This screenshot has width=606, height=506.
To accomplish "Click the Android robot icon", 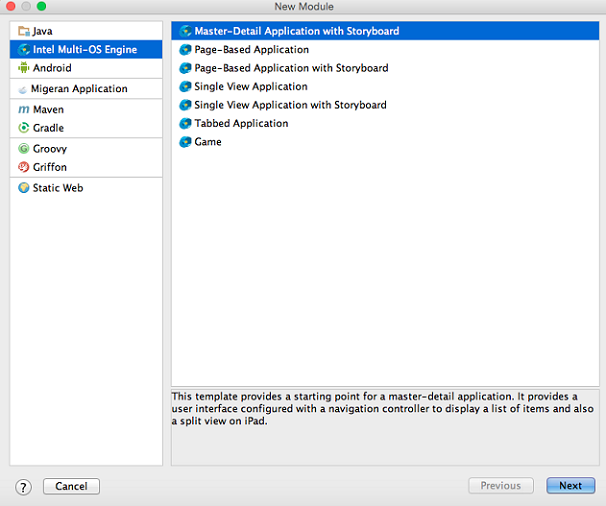I will [24, 68].
